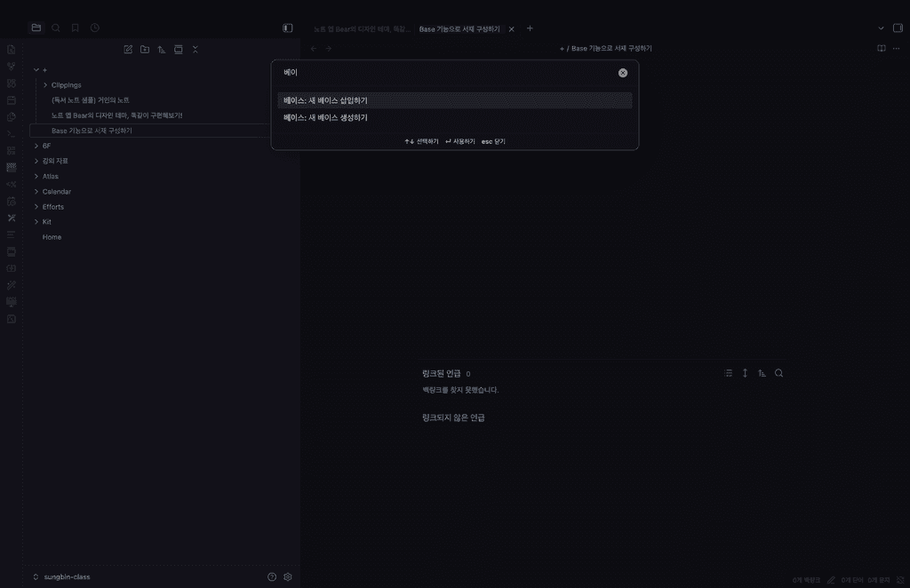The height and width of the screenshot is (588, 910).
Task: Click the command palette input containing 베이
Action: click(447, 73)
